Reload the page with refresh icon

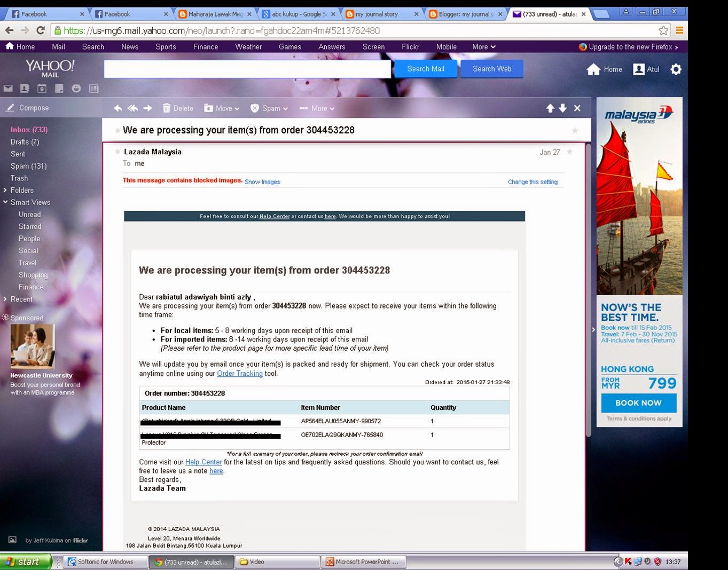[41, 30]
